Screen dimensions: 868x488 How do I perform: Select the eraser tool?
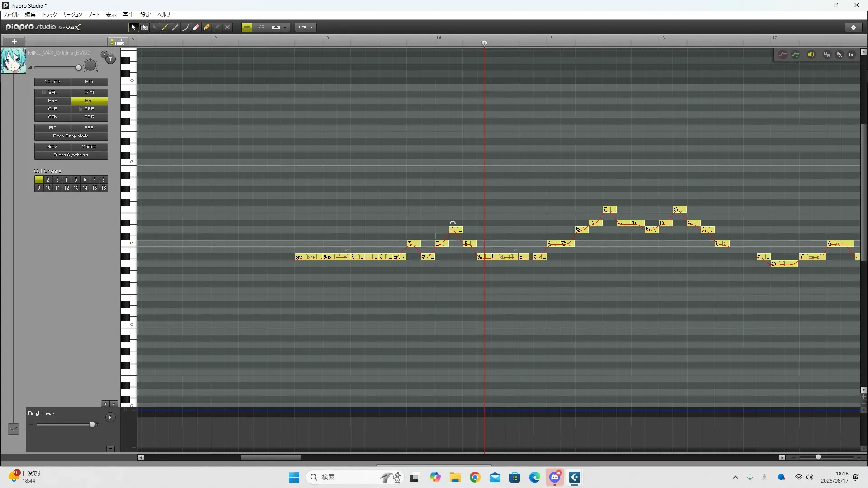click(x=196, y=28)
